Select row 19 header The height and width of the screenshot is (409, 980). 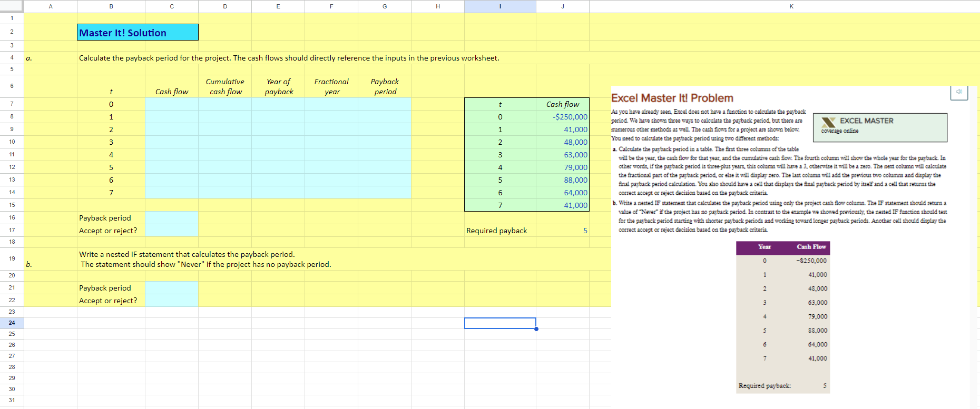(x=12, y=258)
